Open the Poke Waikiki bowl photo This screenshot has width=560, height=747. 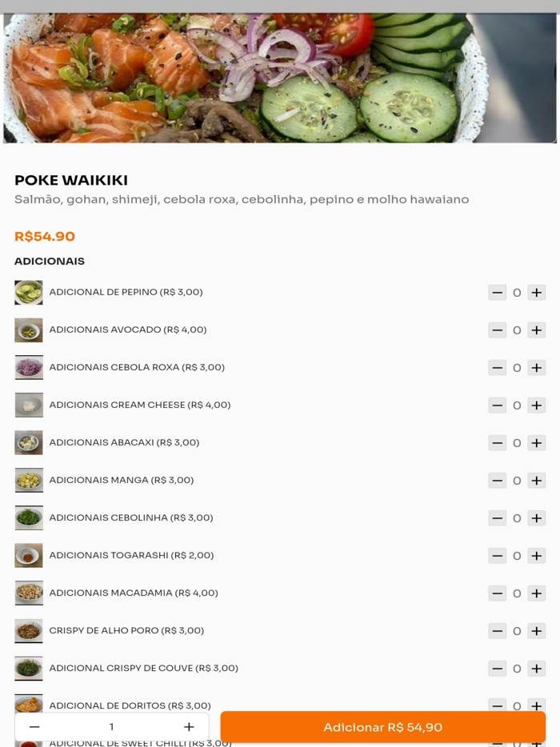pyautogui.click(x=280, y=78)
